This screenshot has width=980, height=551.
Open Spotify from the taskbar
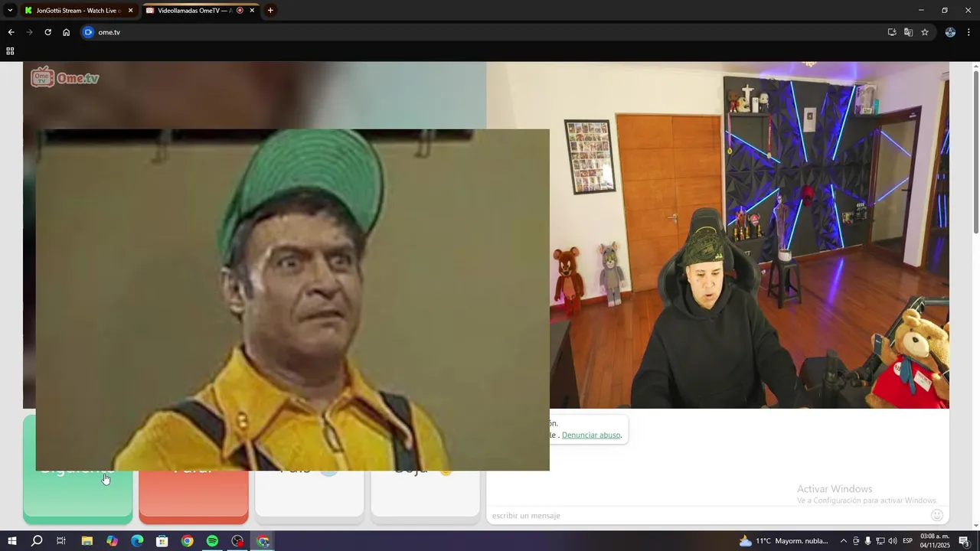pos(213,541)
